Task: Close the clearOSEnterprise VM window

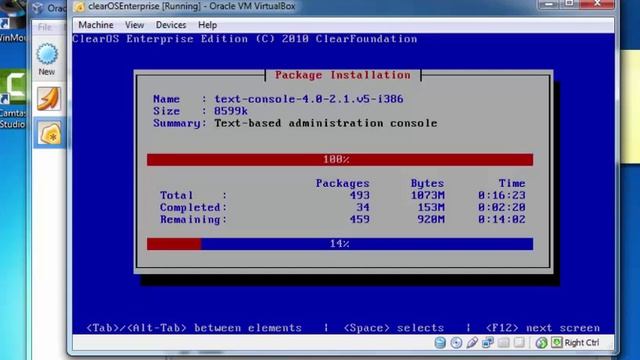Action: pos(597,4)
